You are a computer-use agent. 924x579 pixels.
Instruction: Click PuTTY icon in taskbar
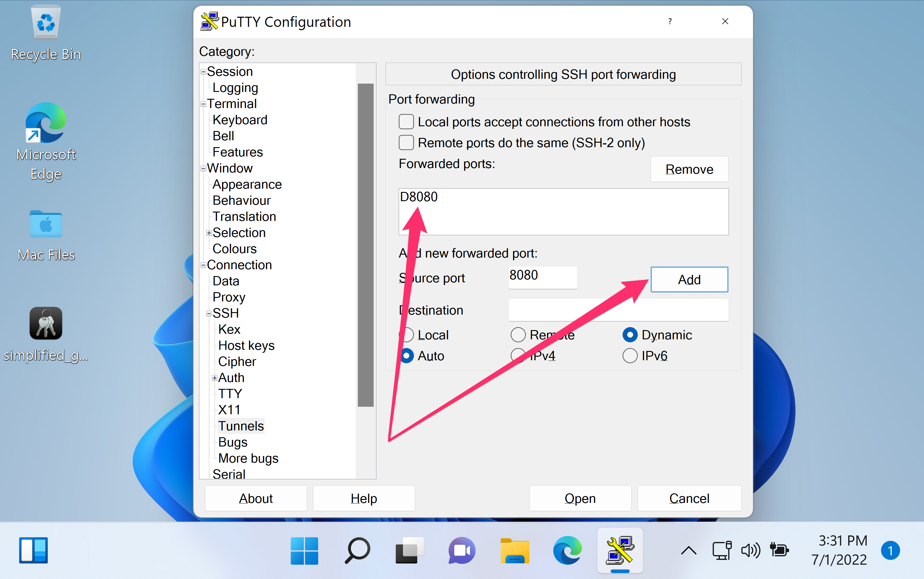click(x=620, y=551)
